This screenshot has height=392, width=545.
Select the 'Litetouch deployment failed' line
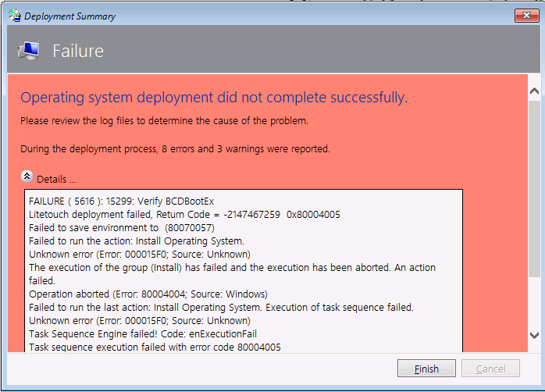pyautogui.click(x=184, y=214)
